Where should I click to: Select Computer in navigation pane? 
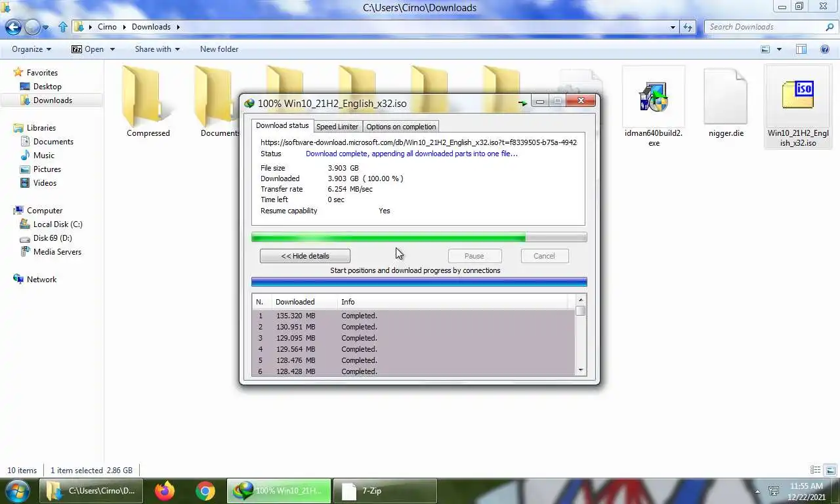point(45,211)
